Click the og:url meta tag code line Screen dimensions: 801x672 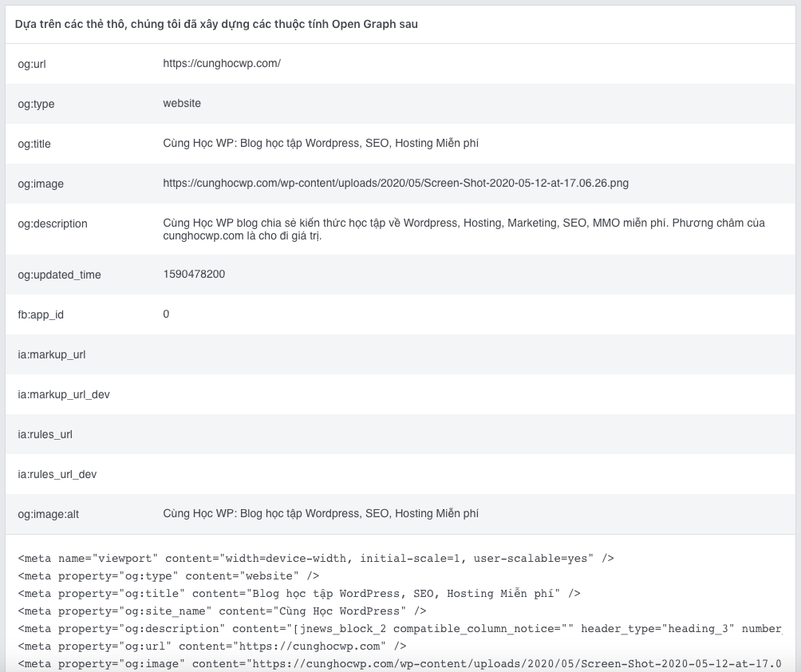[212, 646]
